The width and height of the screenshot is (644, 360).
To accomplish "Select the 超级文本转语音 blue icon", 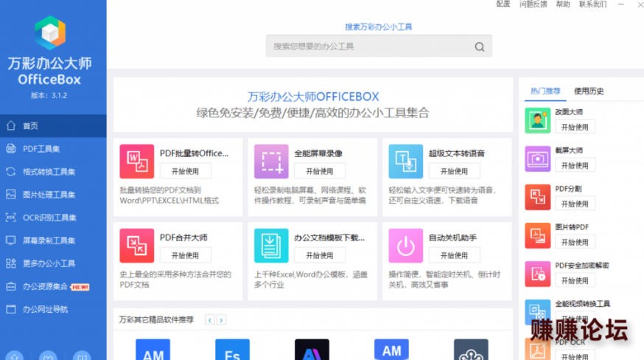I will (x=406, y=162).
